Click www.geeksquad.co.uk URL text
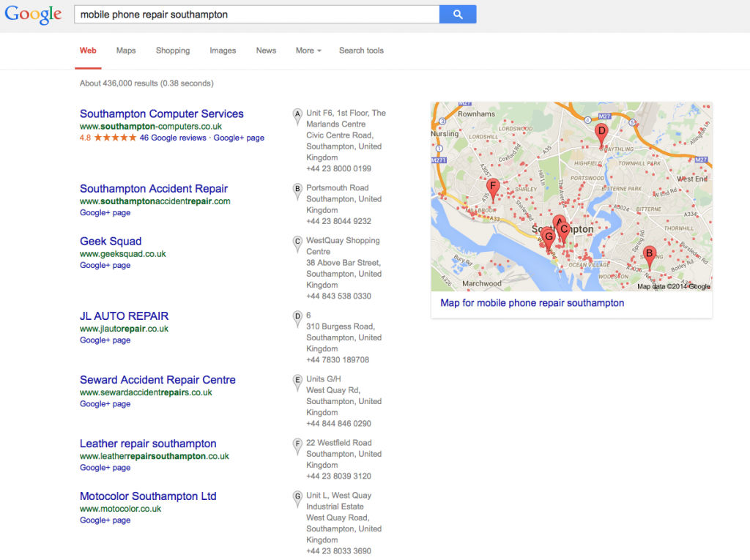Image resolution: width=750 pixels, height=560 pixels. pyautogui.click(x=123, y=254)
